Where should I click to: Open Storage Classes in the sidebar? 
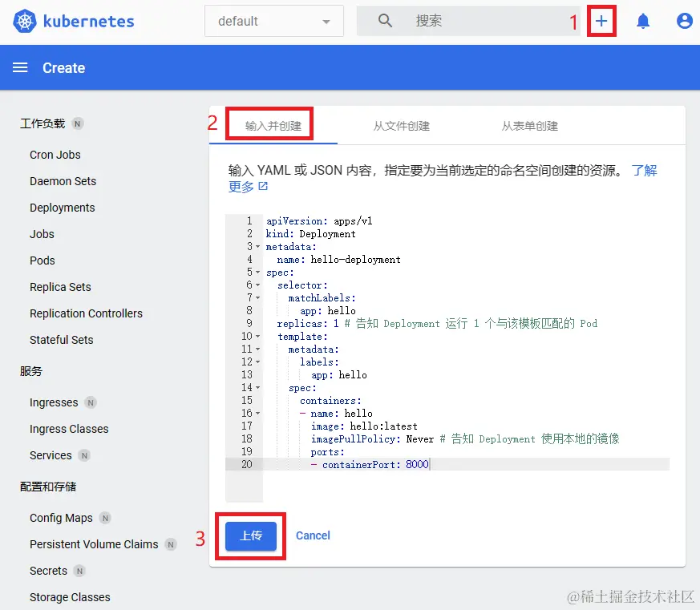[x=70, y=597]
